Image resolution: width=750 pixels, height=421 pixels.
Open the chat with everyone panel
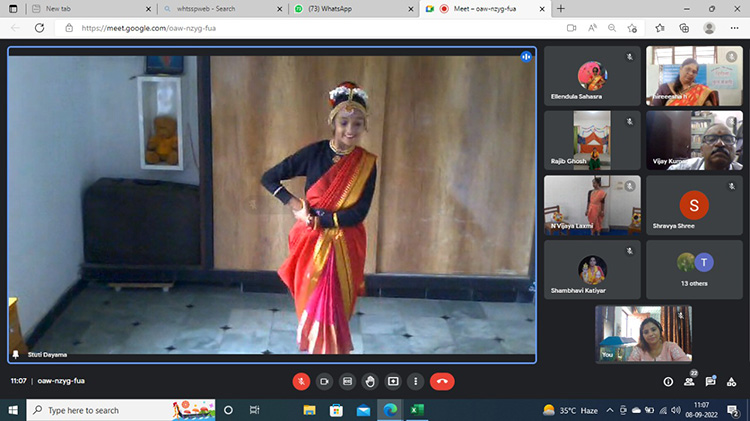pos(710,381)
